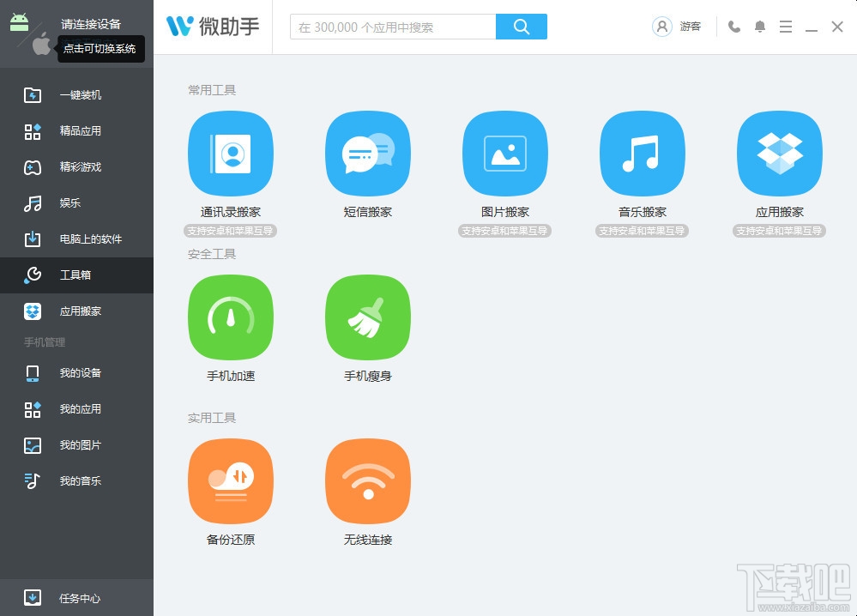Focus the 300,000 apps search field
Image resolution: width=857 pixels, height=616 pixels.
point(393,27)
